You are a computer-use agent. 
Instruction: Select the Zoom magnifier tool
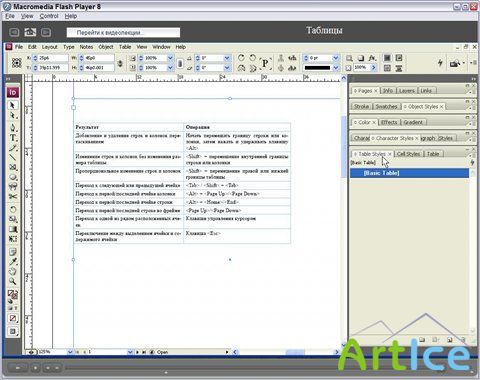tap(13, 281)
